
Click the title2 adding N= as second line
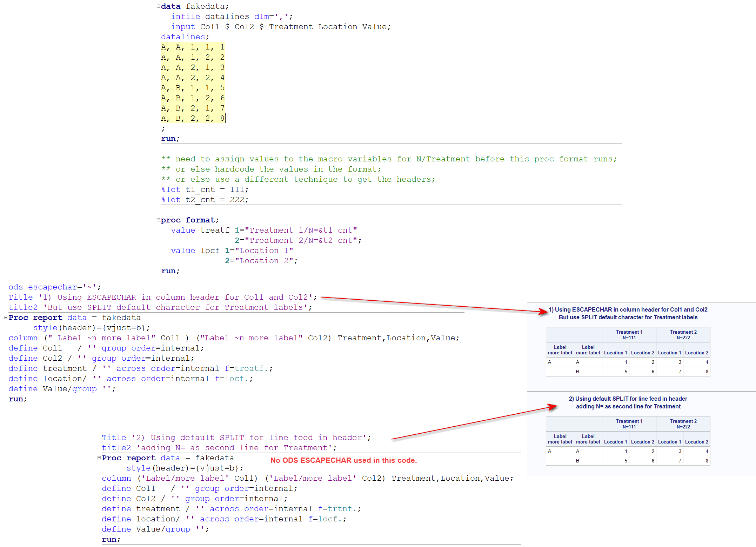tap(218, 447)
